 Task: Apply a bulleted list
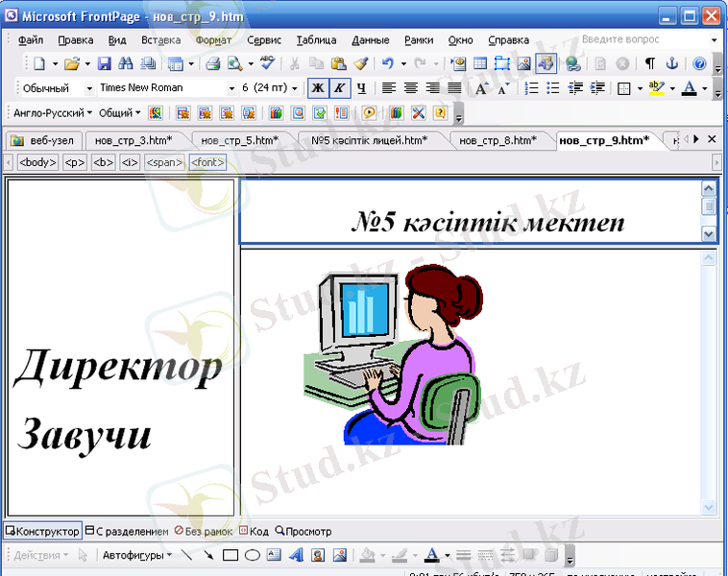click(x=552, y=88)
